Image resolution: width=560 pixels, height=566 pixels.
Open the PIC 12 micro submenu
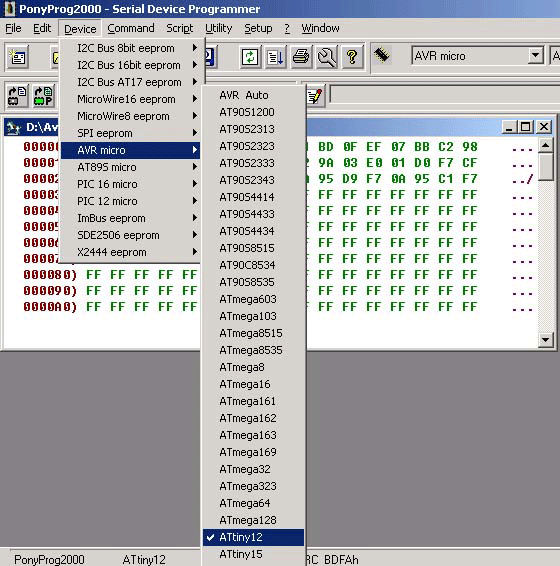pos(130,201)
